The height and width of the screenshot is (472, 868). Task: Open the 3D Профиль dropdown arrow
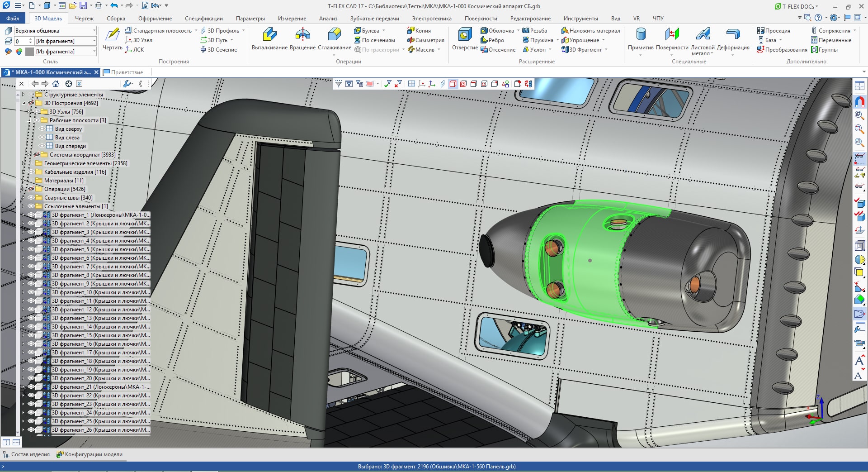tap(243, 30)
